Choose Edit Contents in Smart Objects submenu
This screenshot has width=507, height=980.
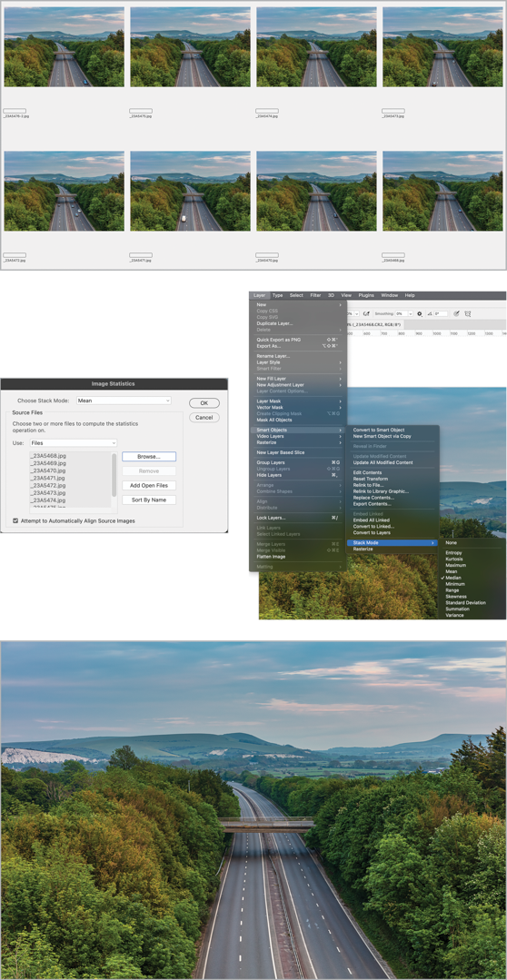coord(368,472)
